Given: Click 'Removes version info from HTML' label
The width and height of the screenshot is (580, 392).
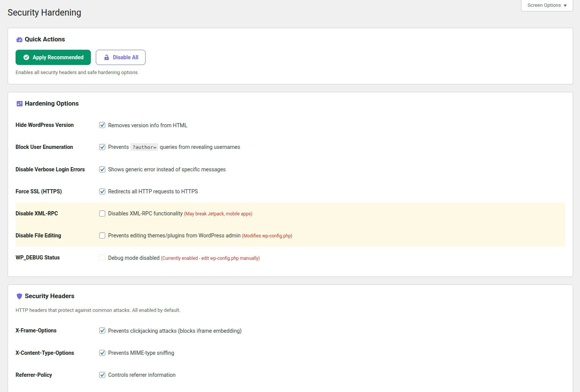Looking at the screenshot, I should click(147, 125).
